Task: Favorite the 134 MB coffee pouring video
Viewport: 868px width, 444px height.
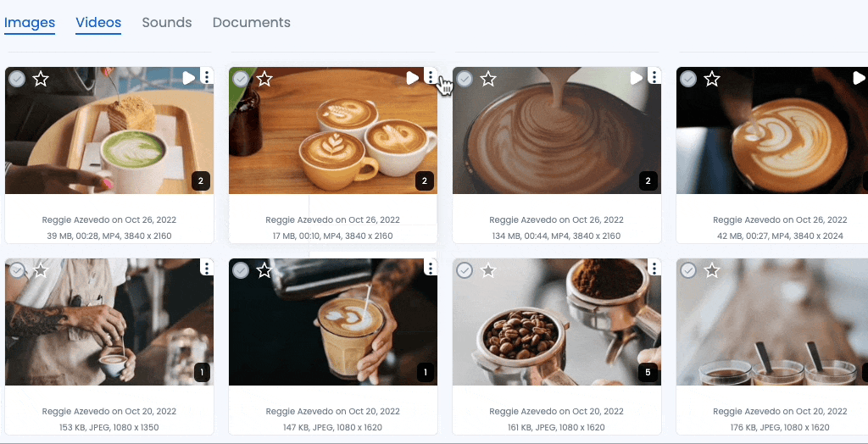Action: click(488, 79)
